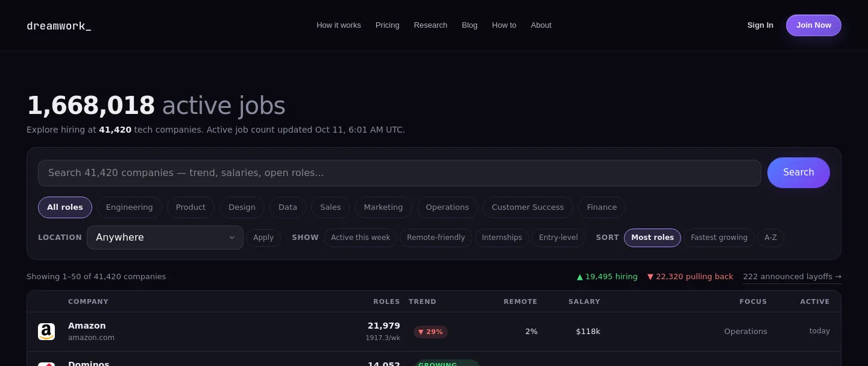Open the dreamwork_ home logo
Image resolution: width=868 pixels, height=366 pixels.
[x=59, y=25]
